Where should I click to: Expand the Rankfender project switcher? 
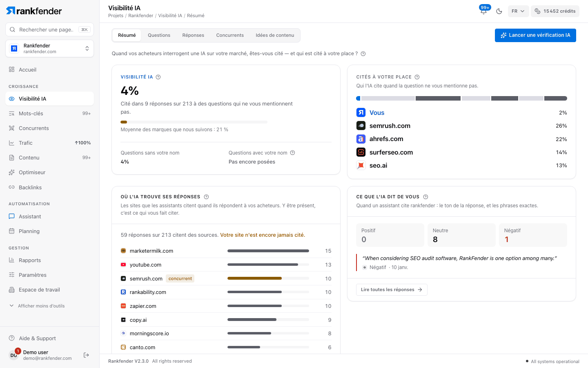pyautogui.click(x=49, y=49)
